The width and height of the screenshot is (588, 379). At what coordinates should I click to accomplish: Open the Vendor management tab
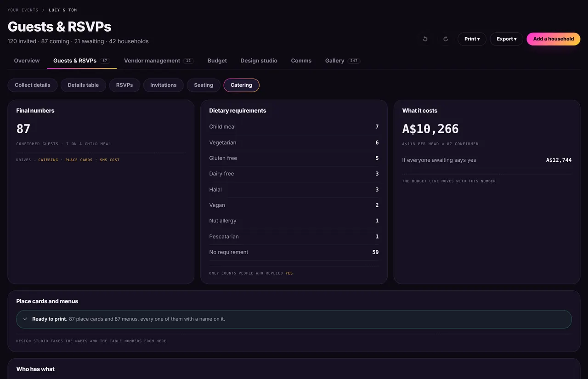pos(158,61)
